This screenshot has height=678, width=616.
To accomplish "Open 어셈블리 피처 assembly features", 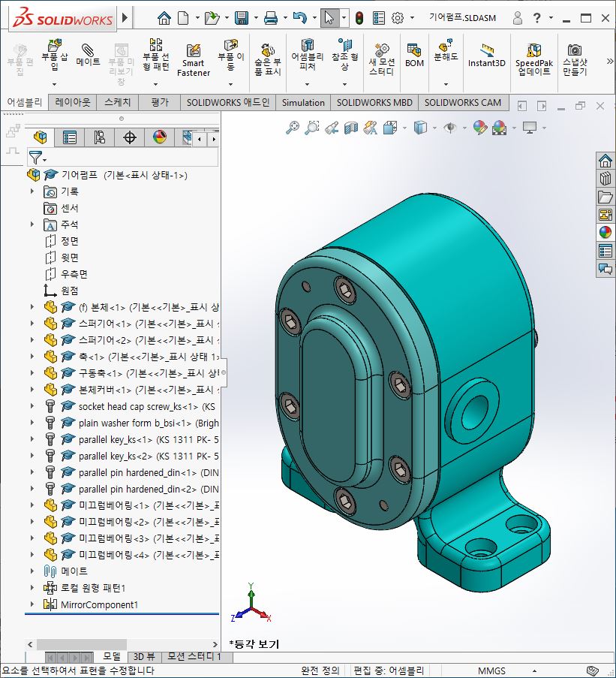I will click(307, 55).
